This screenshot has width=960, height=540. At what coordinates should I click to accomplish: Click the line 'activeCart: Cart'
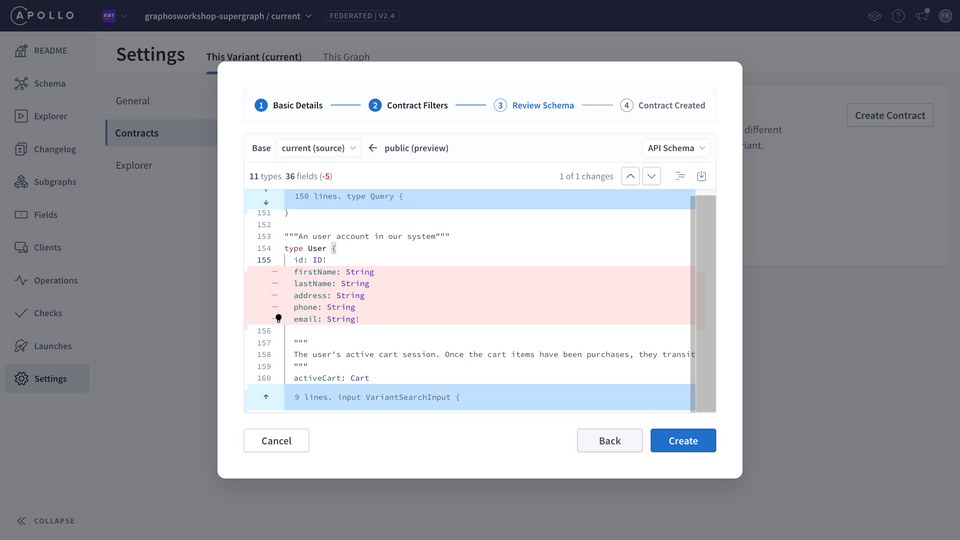pyautogui.click(x=331, y=378)
